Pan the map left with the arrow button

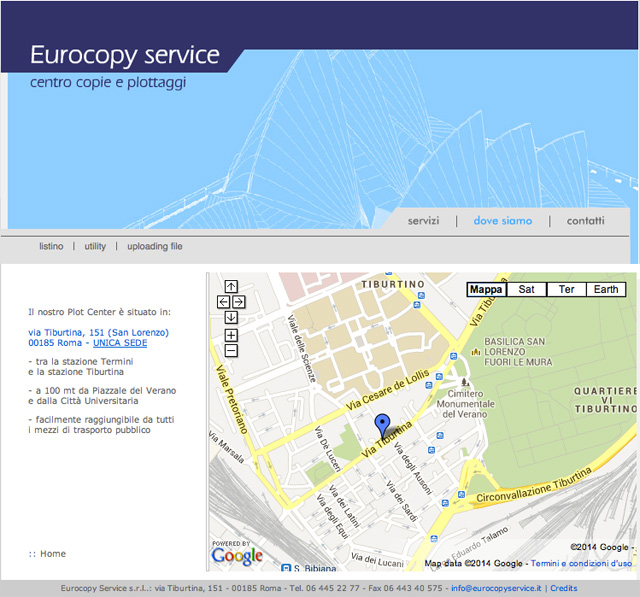223,302
